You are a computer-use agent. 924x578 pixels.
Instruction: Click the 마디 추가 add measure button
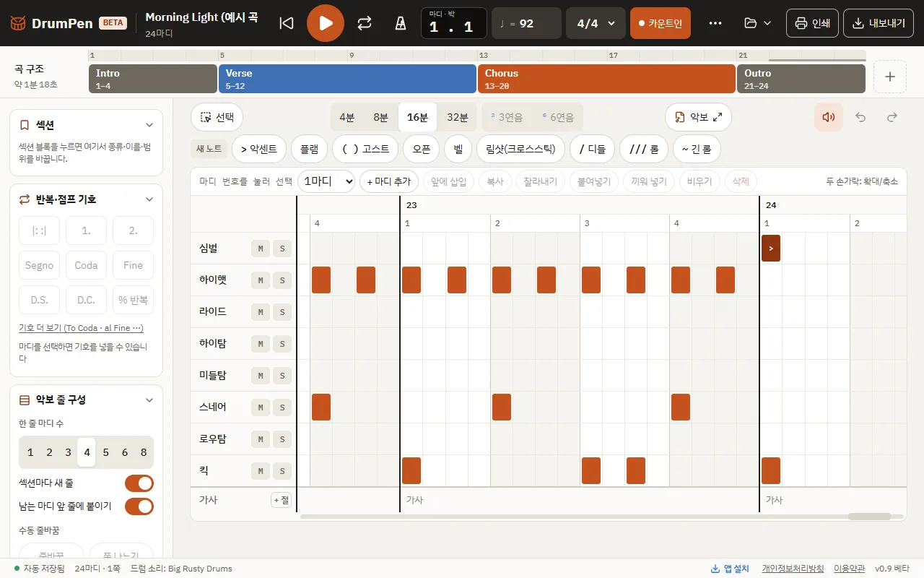coord(388,181)
